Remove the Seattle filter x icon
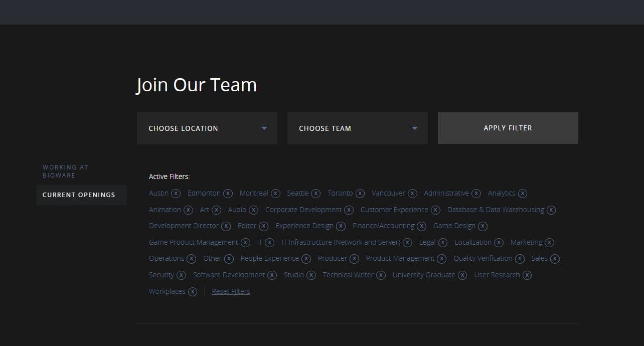This screenshot has height=346, width=644. tap(315, 194)
